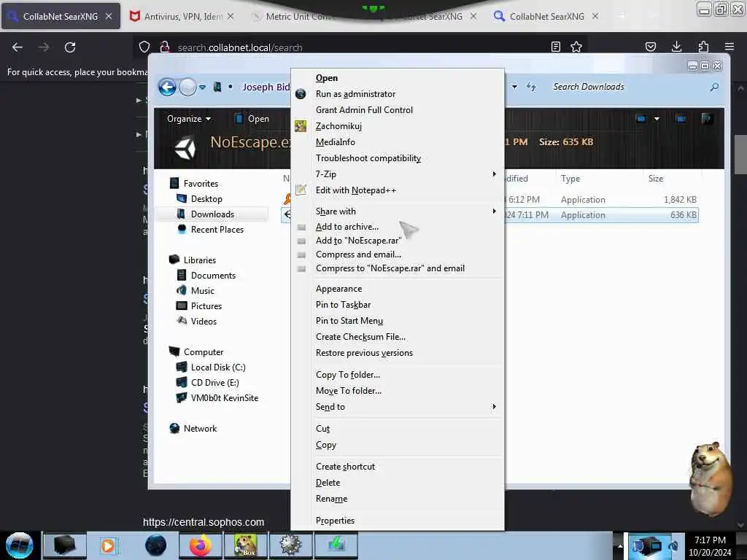Toggle the preview pane icon
The width and height of the screenshot is (747, 560).
(x=681, y=119)
